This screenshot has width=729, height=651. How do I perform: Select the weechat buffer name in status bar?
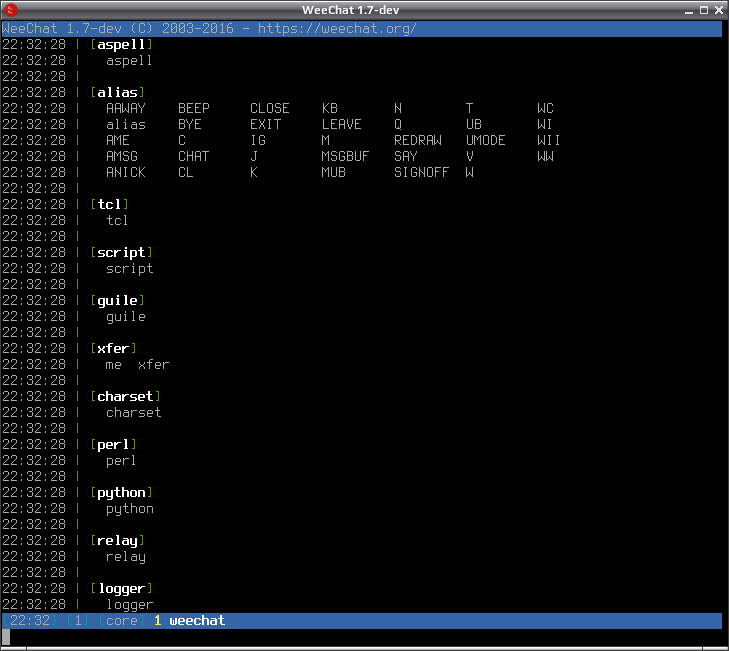pyautogui.click(x=197, y=621)
